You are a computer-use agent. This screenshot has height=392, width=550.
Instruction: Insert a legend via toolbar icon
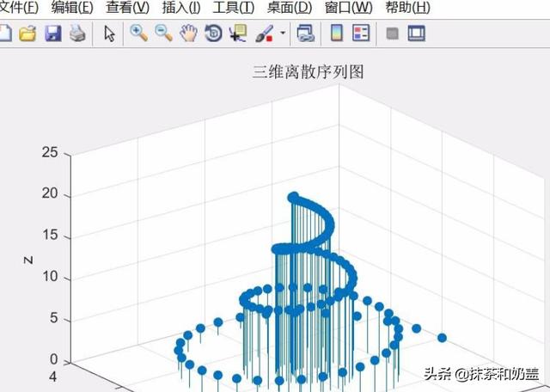click(x=361, y=34)
